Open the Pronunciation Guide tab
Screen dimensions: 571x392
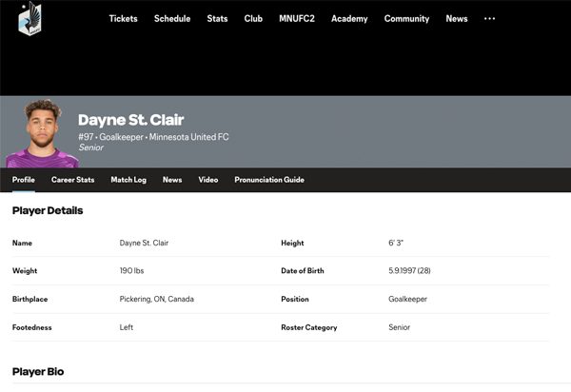coord(269,180)
